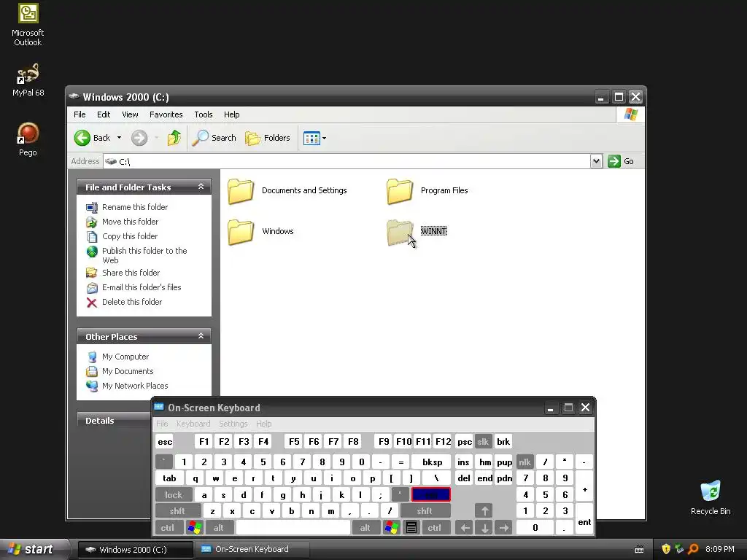The height and width of the screenshot is (560, 747).
Task: Toggle the nlk (num lock) key
Action: 525,462
